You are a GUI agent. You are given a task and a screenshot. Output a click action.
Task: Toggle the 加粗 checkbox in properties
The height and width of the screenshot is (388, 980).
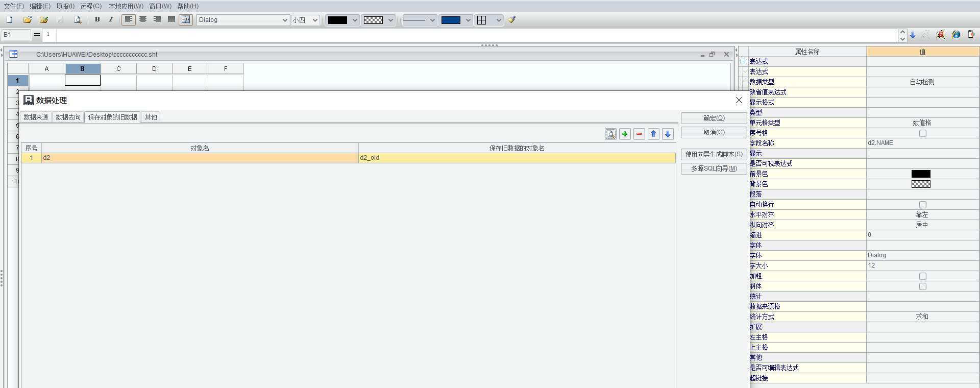point(922,276)
